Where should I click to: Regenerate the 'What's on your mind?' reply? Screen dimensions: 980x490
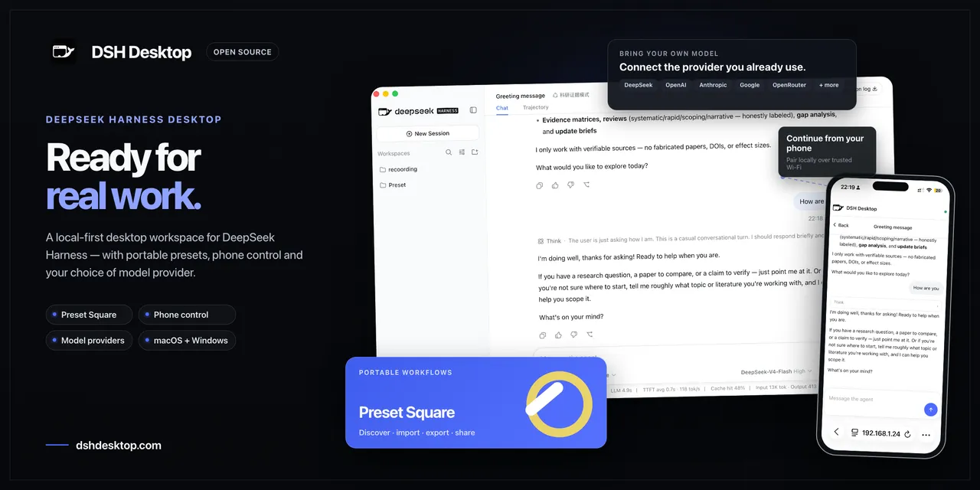tap(590, 335)
